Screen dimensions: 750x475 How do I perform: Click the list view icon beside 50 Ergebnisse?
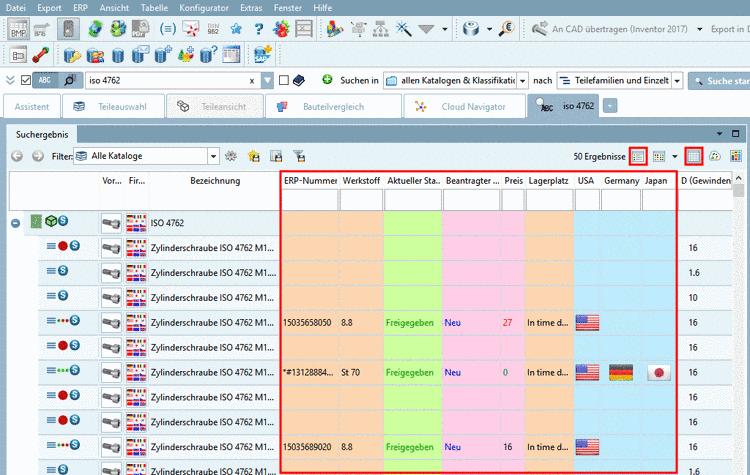tap(638, 156)
